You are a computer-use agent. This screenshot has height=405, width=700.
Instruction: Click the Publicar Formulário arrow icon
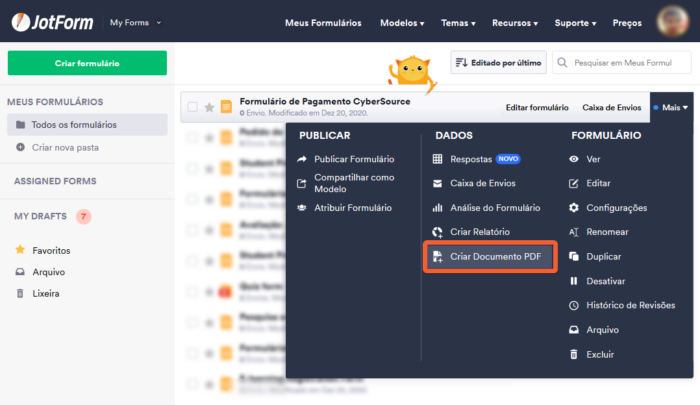[x=302, y=159]
